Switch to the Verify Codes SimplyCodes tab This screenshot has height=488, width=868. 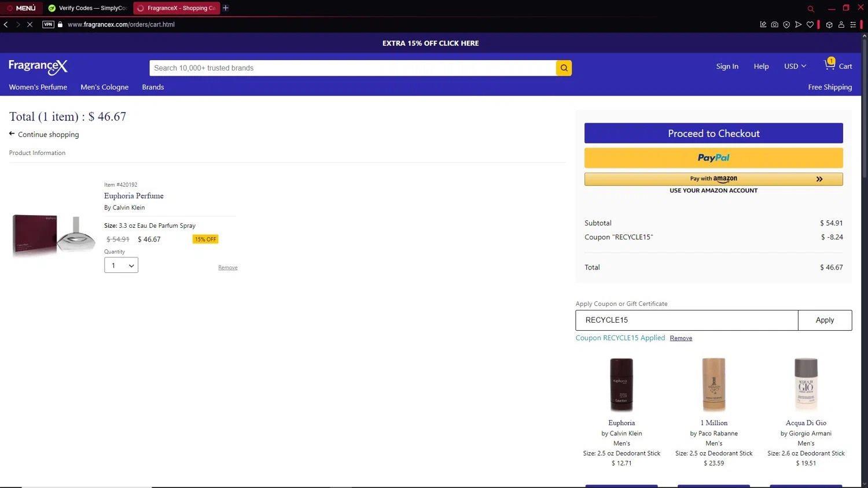(88, 8)
